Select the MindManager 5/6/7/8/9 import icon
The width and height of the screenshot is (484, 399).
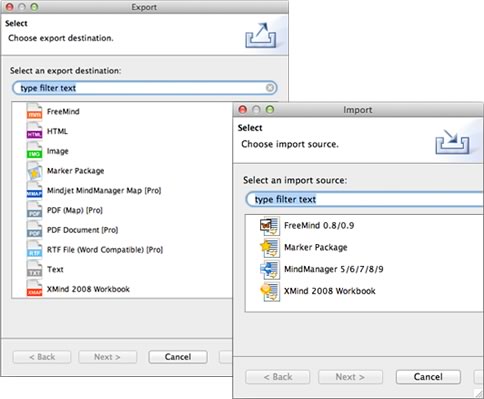pos(270,269)
